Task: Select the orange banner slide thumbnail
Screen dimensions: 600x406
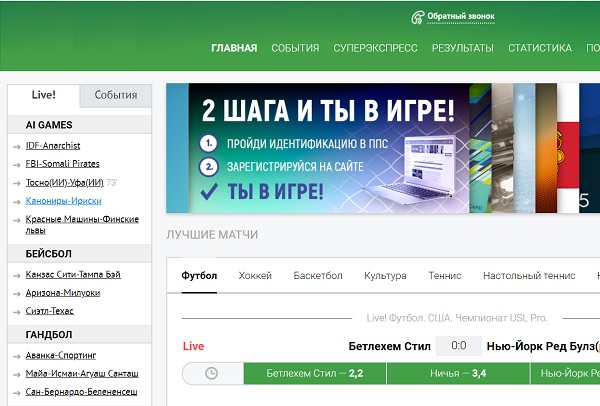Action: pos(546,148)
